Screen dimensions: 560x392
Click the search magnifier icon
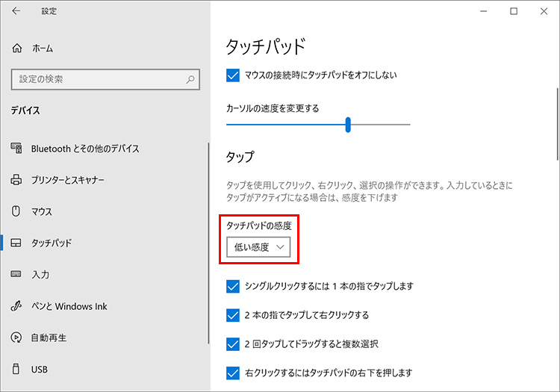[x=191, y=78]
